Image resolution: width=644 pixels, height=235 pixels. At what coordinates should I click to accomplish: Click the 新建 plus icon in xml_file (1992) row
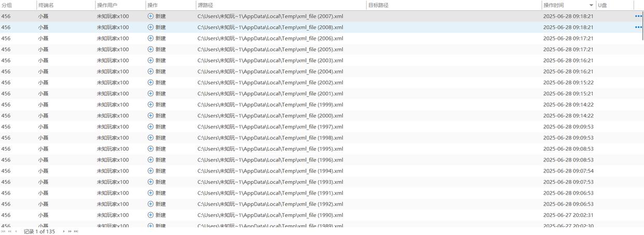click(150, 204)
